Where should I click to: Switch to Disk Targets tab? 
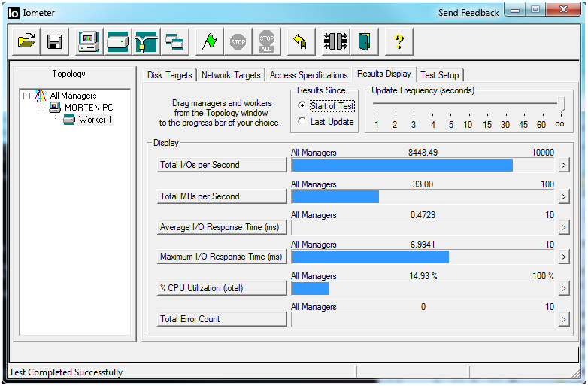pos(169,75)
